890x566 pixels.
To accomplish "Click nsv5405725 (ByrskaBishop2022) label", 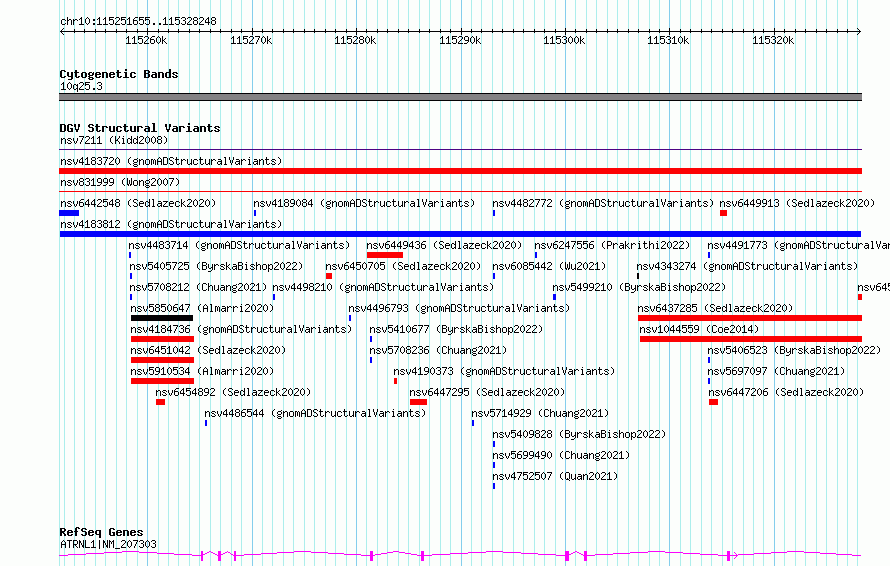I will click(216, 266).
